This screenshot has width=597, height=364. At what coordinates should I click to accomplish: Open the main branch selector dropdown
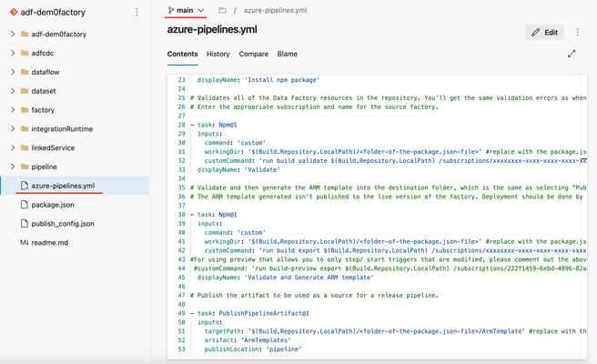(x=187, y=10)
